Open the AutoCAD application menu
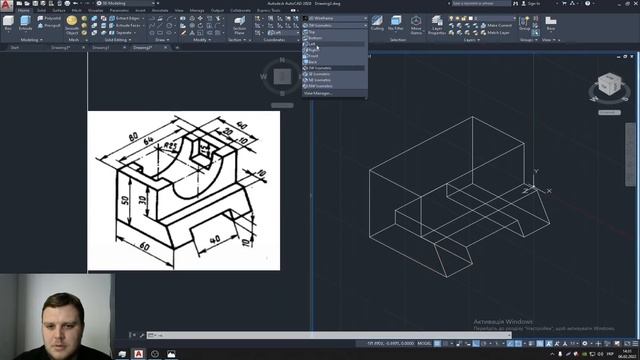Image resolution: width=640 pixels, height=360 pixels. click(7, 6)
